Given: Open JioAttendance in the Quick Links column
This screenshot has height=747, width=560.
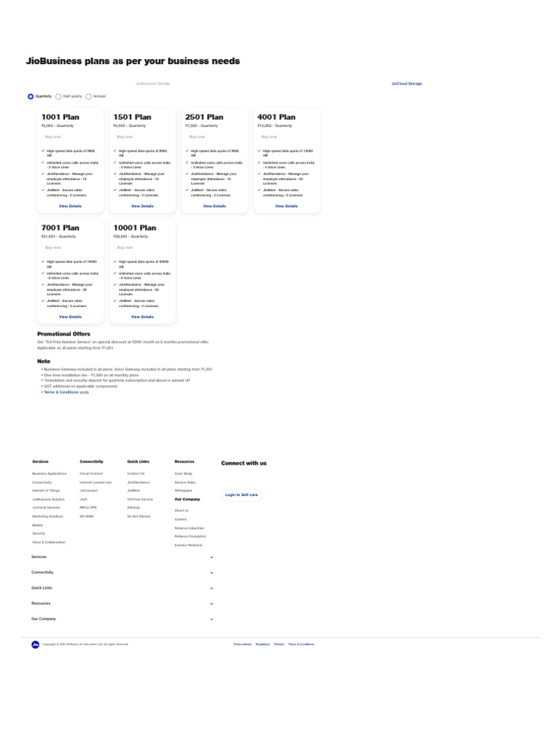Looking at the screenshot, I should point(138,482).
